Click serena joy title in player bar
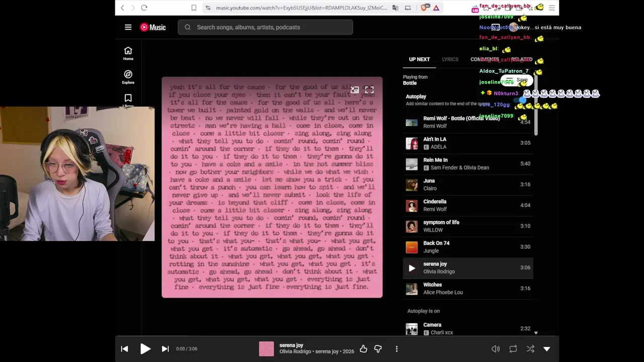This screenshot has width=644, height=362. pyautogui.click(x=291, y=345)
